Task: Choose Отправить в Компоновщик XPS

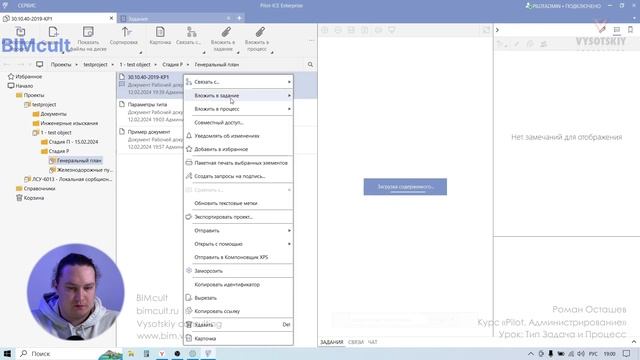Action: (238, 258)
